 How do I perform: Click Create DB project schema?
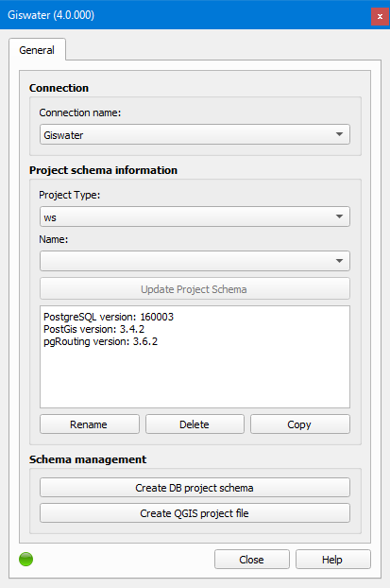tap(195, 488)
